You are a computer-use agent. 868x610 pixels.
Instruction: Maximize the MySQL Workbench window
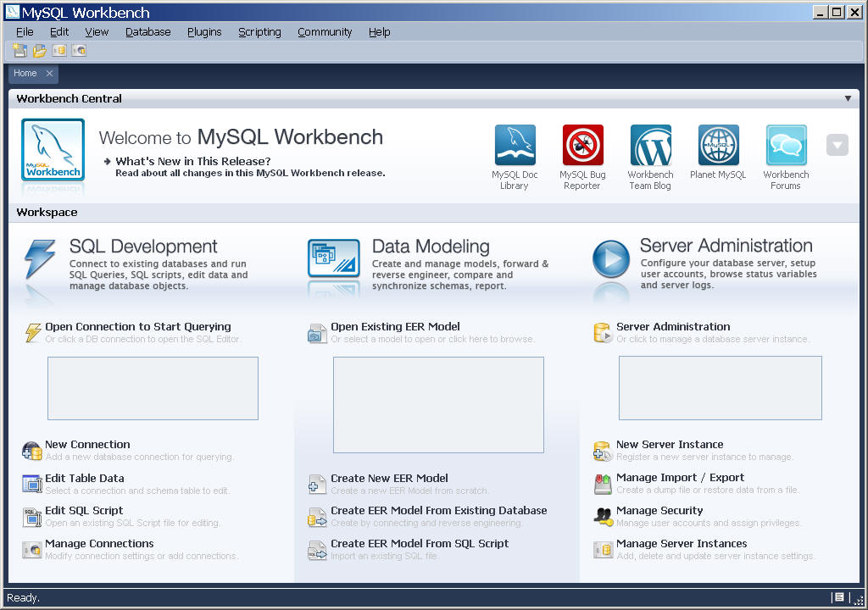click(x=837, y=12)
